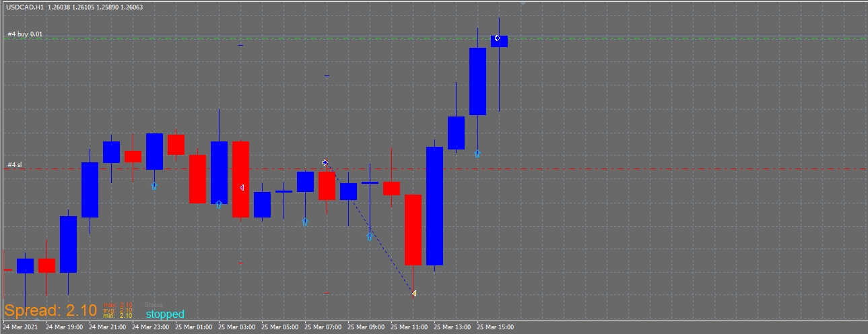
Task: Click the '25 Mar 13:00' time label
Action: 453,327
